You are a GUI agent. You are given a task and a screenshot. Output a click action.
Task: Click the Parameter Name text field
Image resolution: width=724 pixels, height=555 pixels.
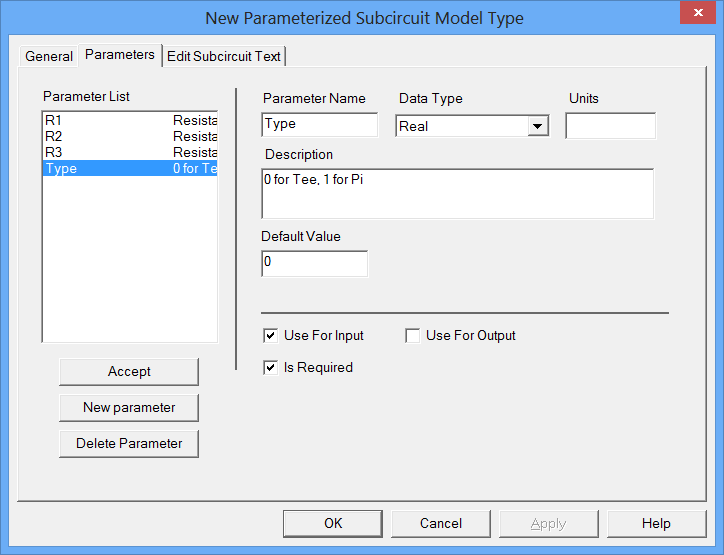(319, 125)
